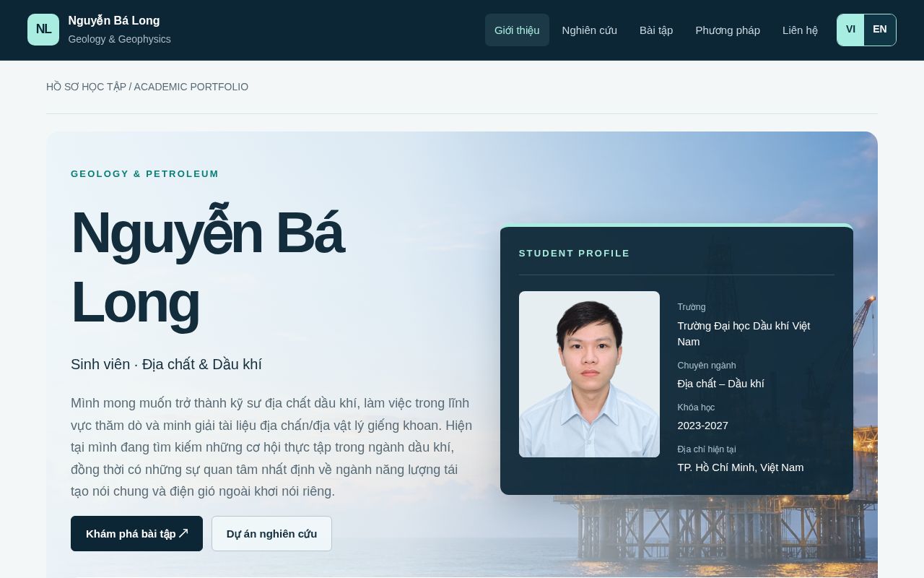924x578 pixels.
Task: Click the 2023-2027 course years value
Action: tap(702, 425)
